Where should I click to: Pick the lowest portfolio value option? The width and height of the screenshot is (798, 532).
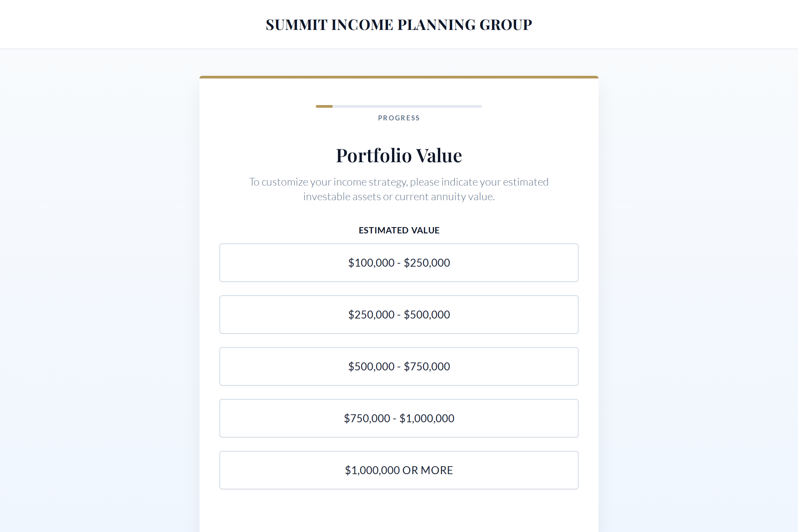pos(399,263)
